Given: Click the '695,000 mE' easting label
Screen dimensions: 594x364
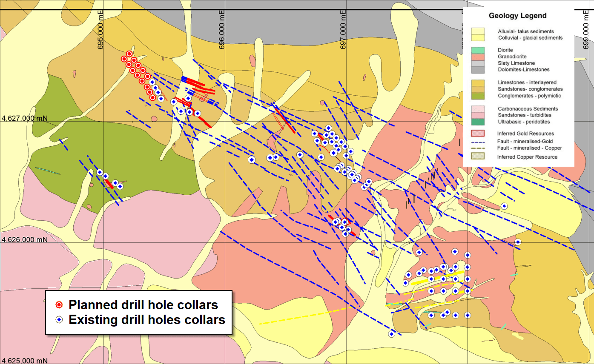Looking at the screenshot, I should pyautogui.click(x=101, y=30).
